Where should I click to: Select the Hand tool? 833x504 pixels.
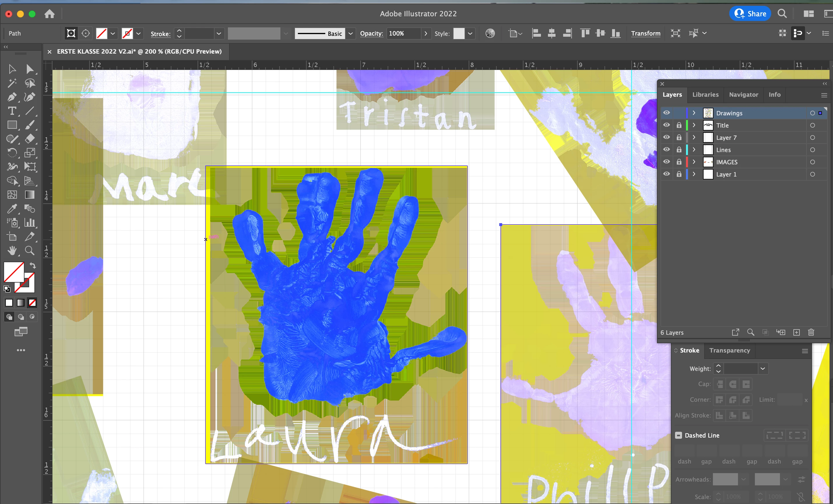pos(12,251)
